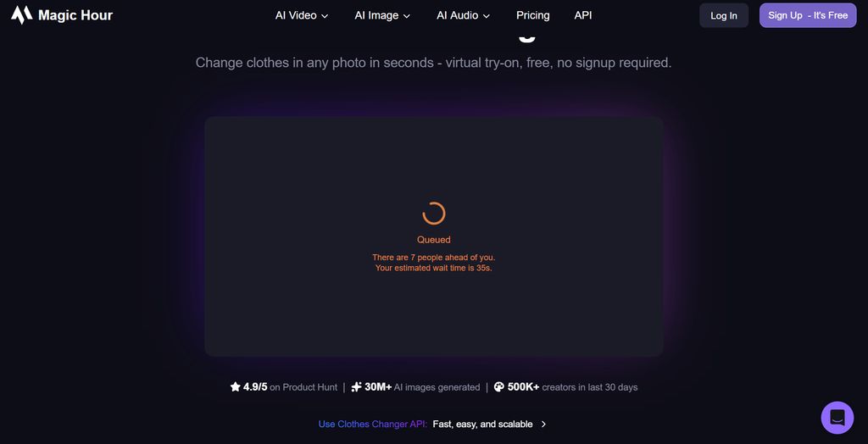Click 'Fast, easy, and scalable' text
The height and width of the screenshot is (444, 868).
click(482, 424)
